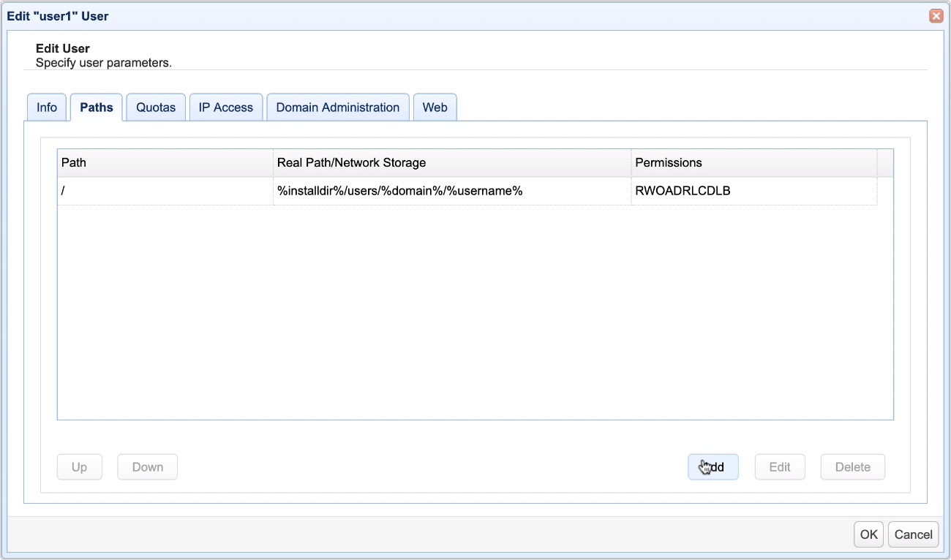Viewport: 951px width, 560px height.
Task: Switch to the Info tab
Action: (46, 107)
